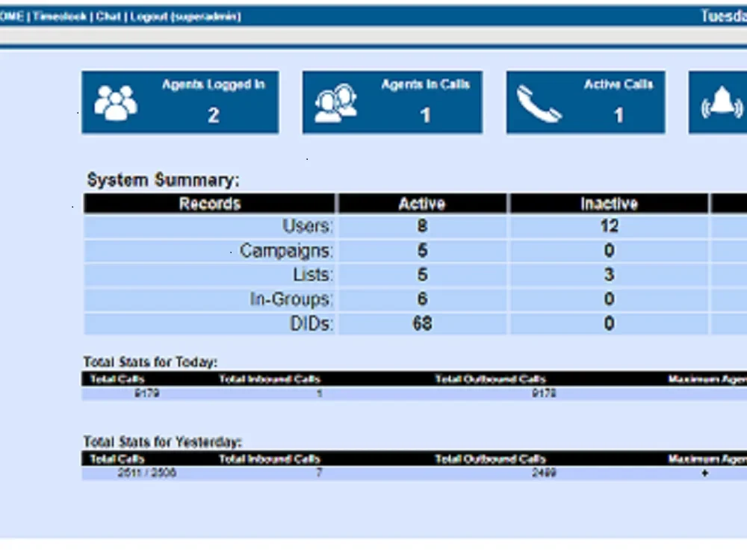
Task: Select the Lists row label
Action: coord(313,275)
